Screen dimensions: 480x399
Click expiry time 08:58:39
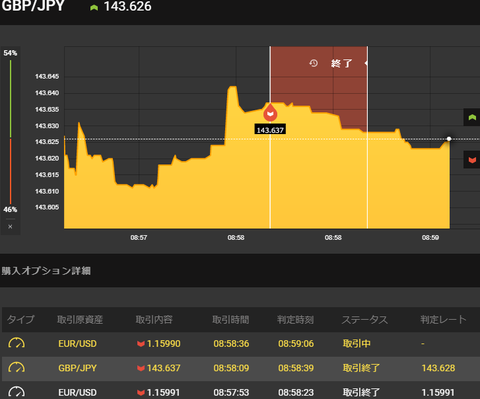click(x=296, y=368)
